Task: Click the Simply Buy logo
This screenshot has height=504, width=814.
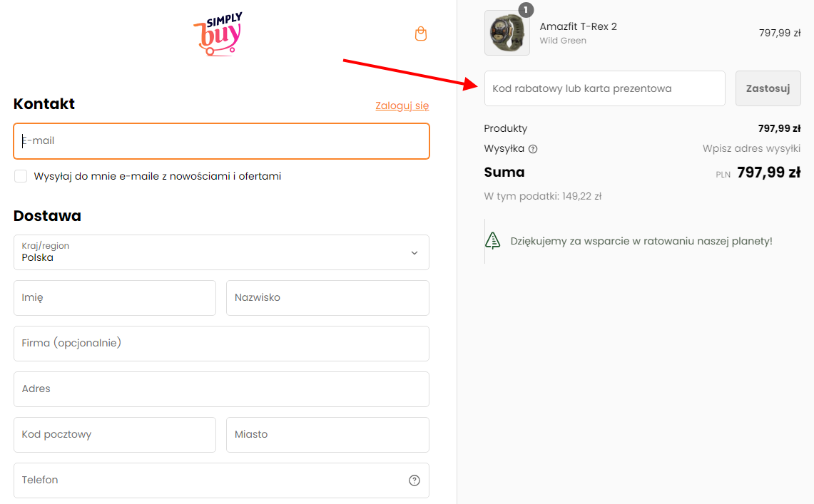Action: click(x=218, y=34)
